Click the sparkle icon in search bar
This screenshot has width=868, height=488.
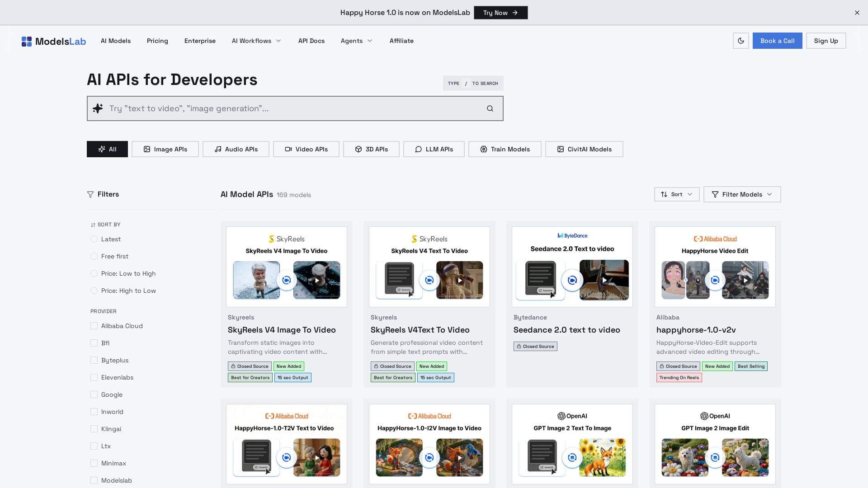pos(98,108)
